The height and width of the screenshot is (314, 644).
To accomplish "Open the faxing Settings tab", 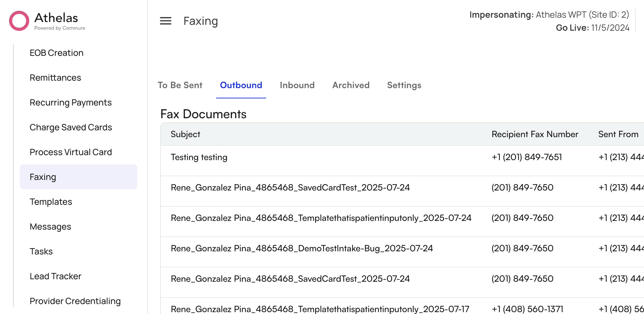I will coord(404,85).
